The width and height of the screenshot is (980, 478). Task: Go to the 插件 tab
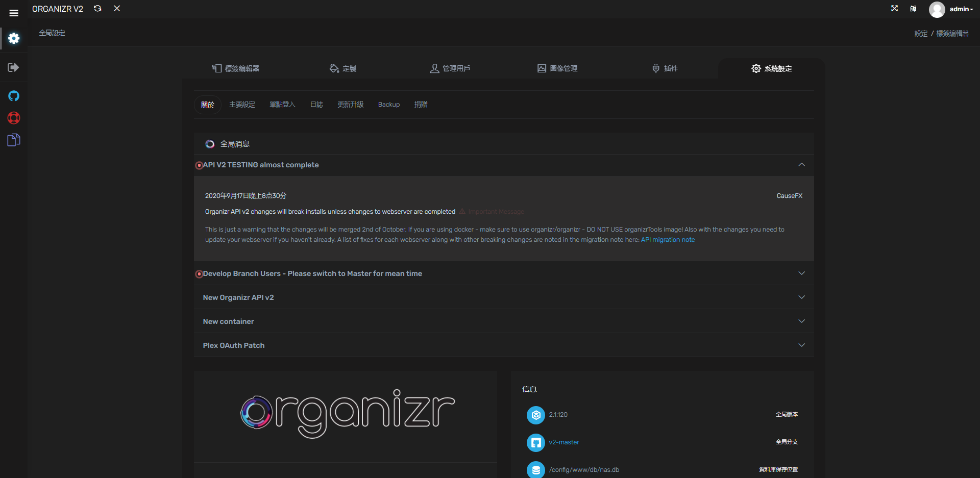coord(665,68)
